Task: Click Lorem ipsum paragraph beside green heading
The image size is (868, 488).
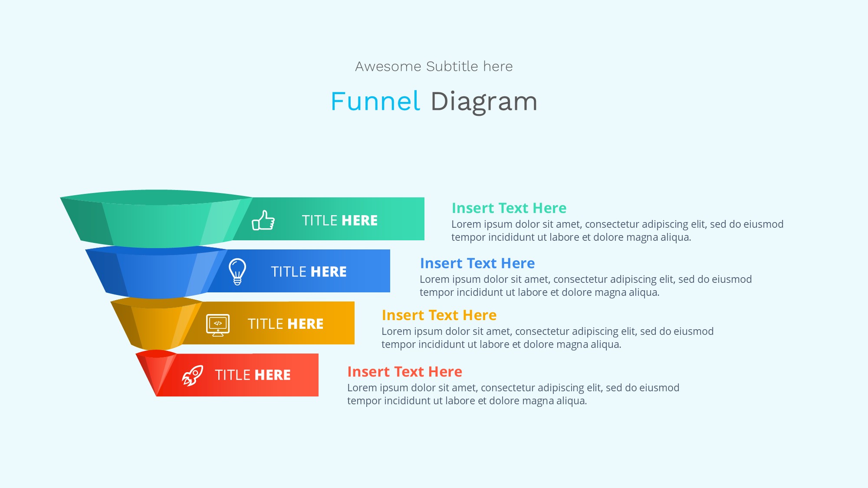Action: pos(617,231)
